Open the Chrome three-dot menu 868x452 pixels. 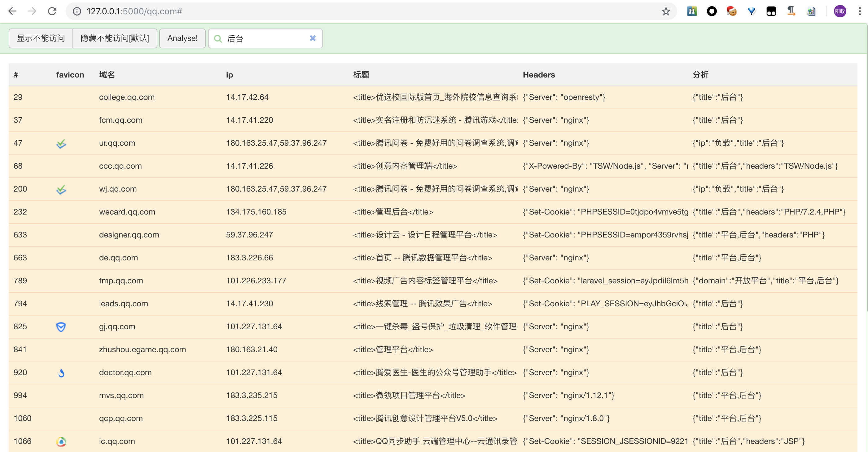point(860,11)
